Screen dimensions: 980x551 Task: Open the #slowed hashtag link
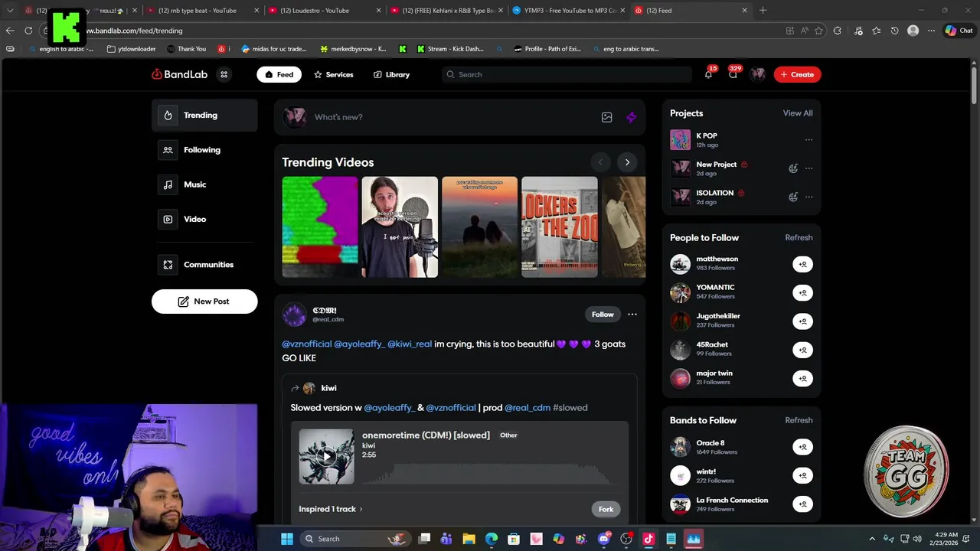570,408
